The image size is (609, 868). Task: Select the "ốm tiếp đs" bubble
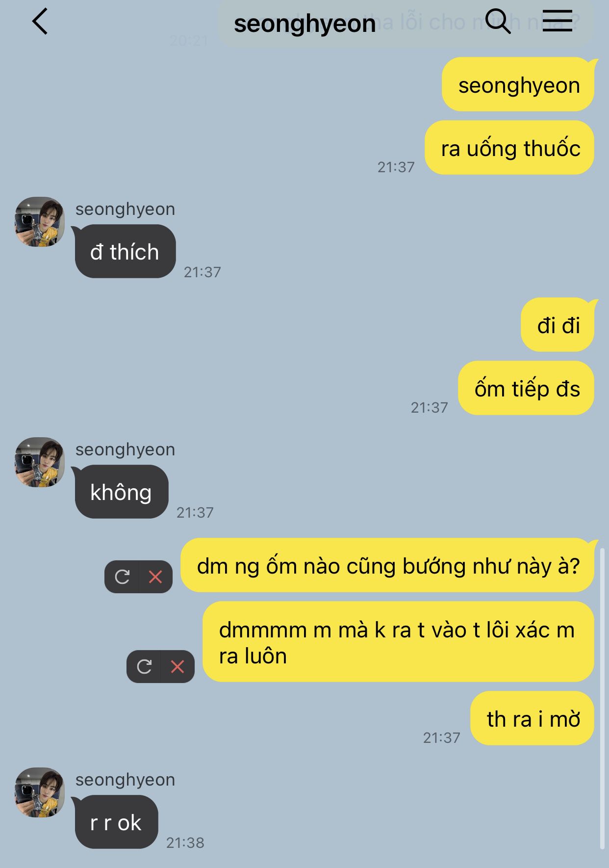pos(526,388)
